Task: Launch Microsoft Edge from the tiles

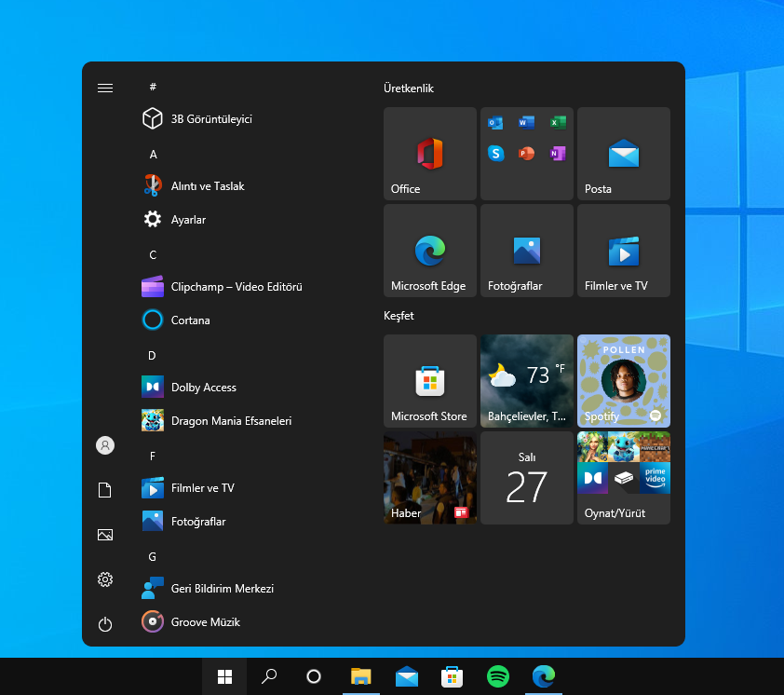Action: coord(429,251)
